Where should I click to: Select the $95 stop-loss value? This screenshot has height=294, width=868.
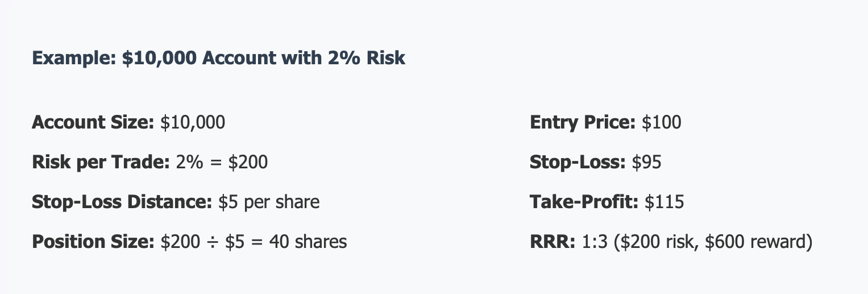[647, 163]
